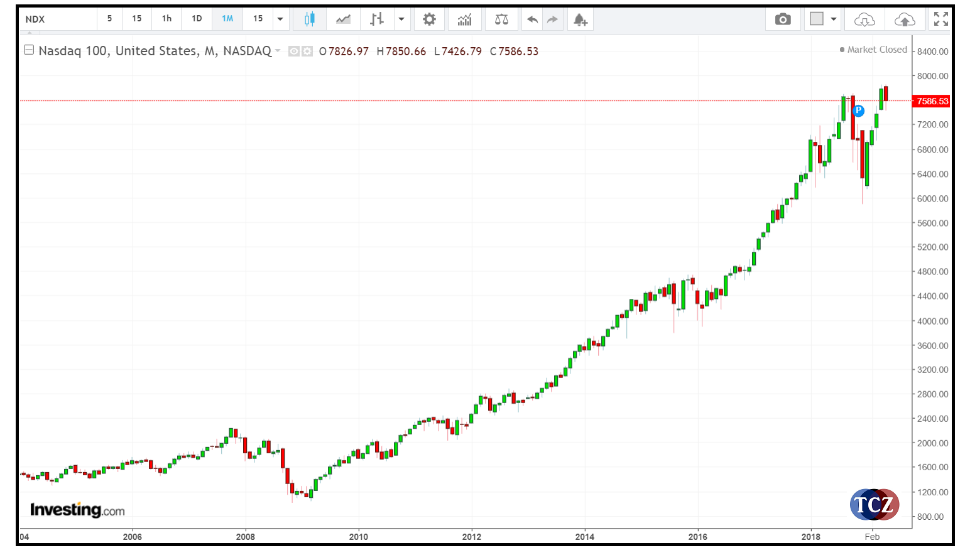The image size is (965, 560).
Task: Click the NDX symbol input field
Action: [58, 19]
